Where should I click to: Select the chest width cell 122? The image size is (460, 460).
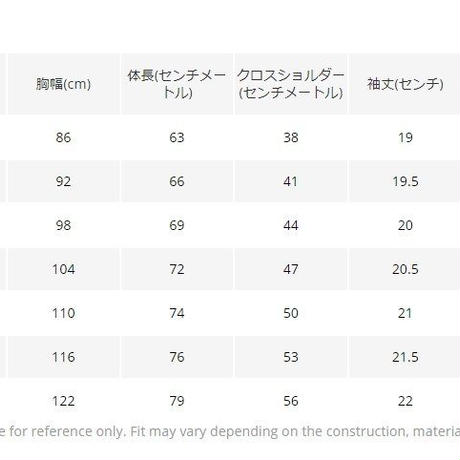pos(63,401)
